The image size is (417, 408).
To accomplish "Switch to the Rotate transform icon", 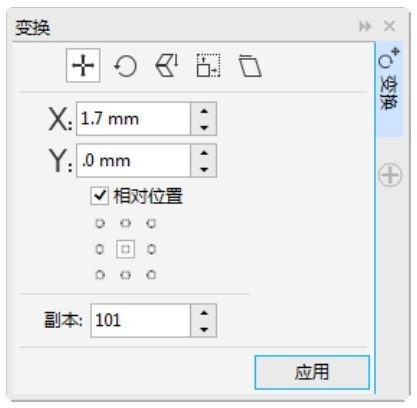I will click(125, 66).
